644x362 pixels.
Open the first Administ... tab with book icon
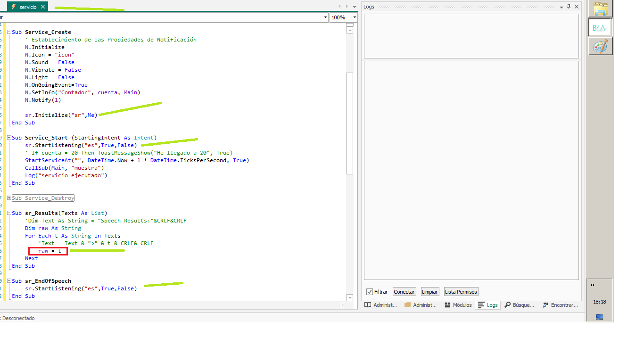[x=381, y=305]
